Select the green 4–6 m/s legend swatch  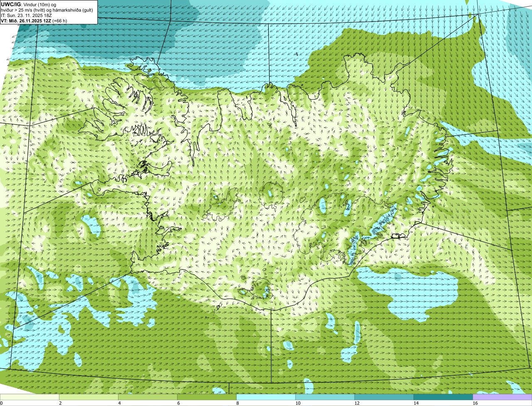tap(148, 397)
